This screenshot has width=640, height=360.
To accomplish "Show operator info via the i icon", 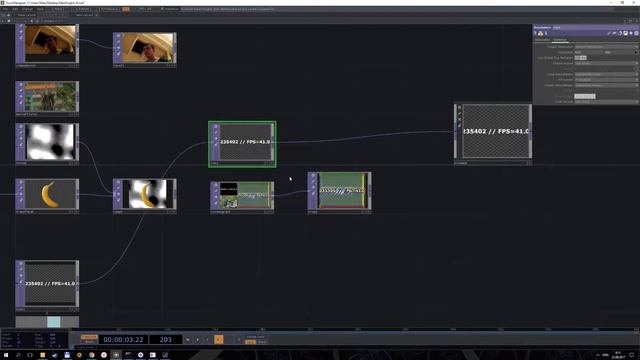I will (x=546, y=33).
